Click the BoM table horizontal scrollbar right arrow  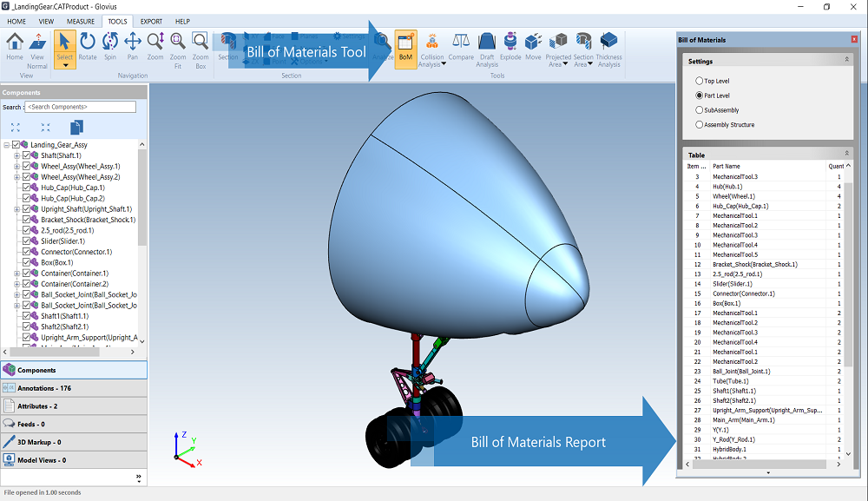click(x=838, y=465)
